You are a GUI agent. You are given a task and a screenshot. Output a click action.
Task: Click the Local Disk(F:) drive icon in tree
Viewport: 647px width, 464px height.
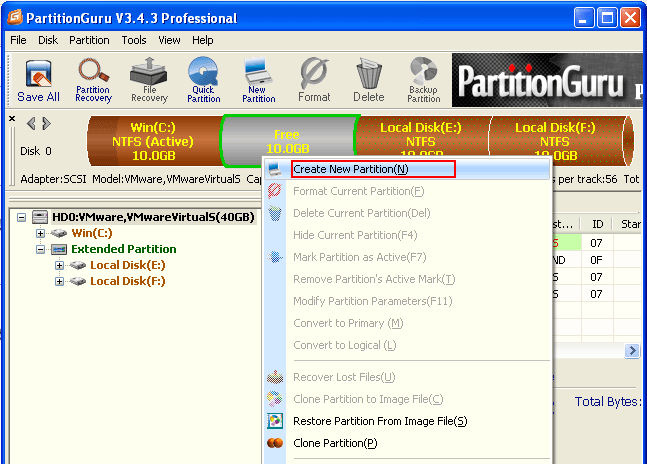pyautogui.click(x=78, y=281)
